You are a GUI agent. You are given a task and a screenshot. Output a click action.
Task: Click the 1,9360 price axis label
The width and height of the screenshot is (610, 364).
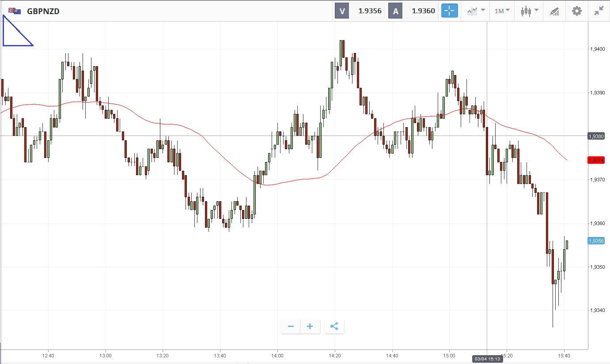click(597, 224)
